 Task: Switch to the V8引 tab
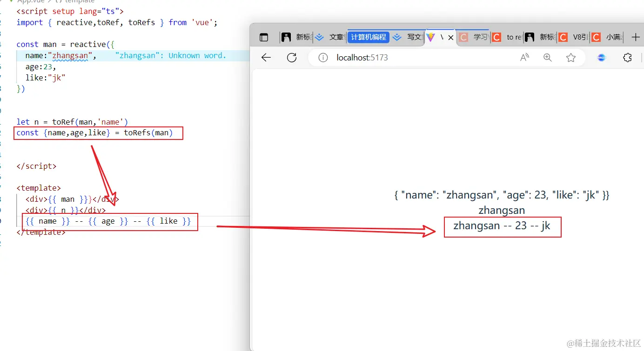click(573, 37)
